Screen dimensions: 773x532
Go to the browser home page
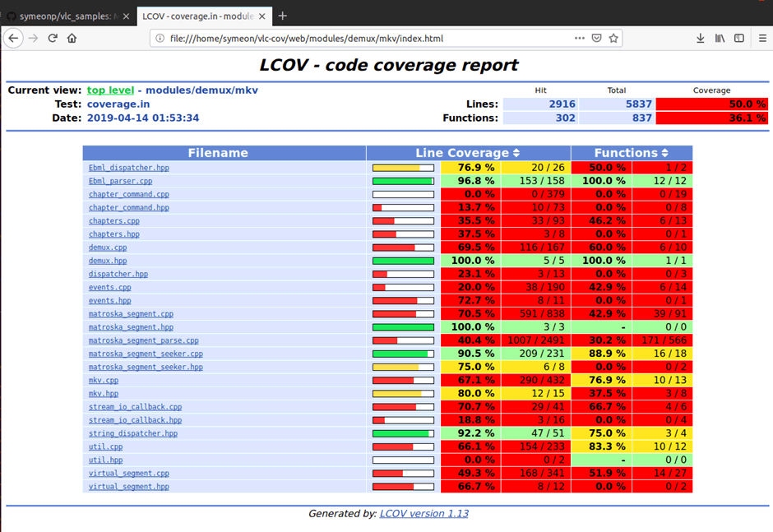coord(72,38)
